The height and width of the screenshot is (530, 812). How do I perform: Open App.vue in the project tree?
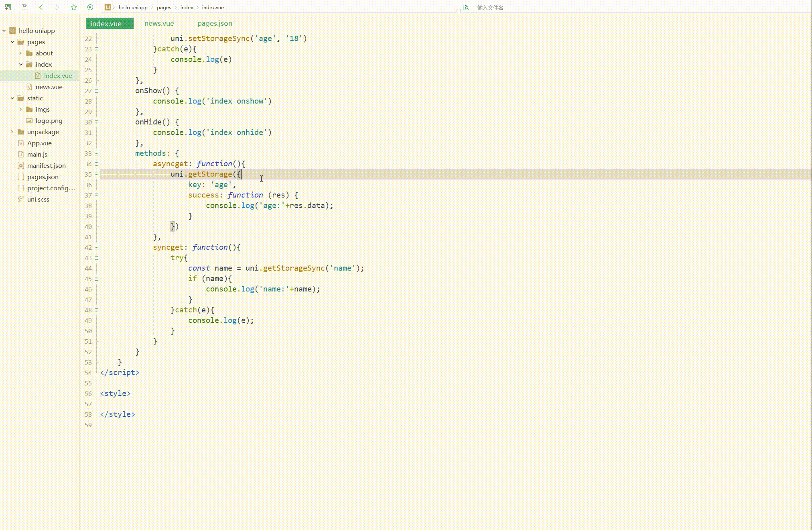39,143
